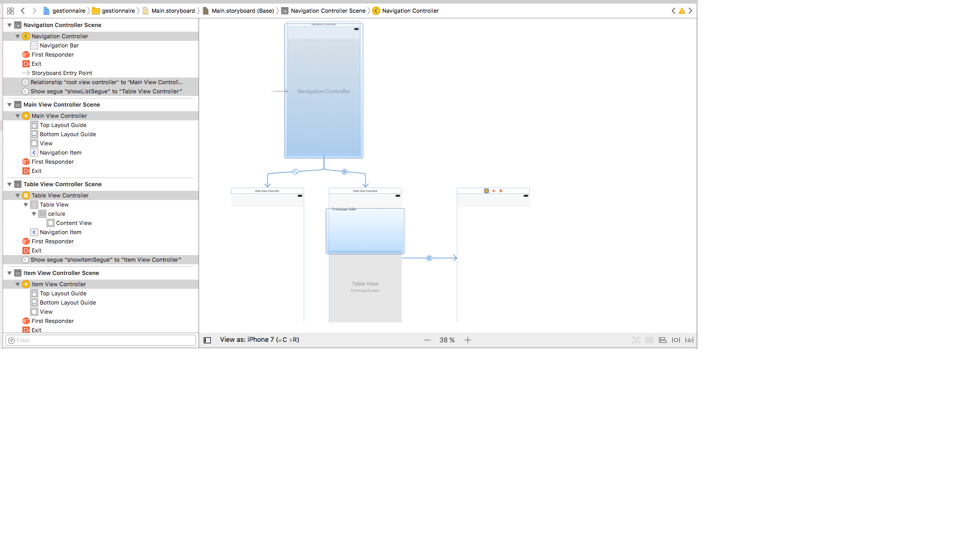Open the Align constraints menu icon
The height and width of the screenshot is (551, 980).
pyautogui.click(x=663, y=340)
